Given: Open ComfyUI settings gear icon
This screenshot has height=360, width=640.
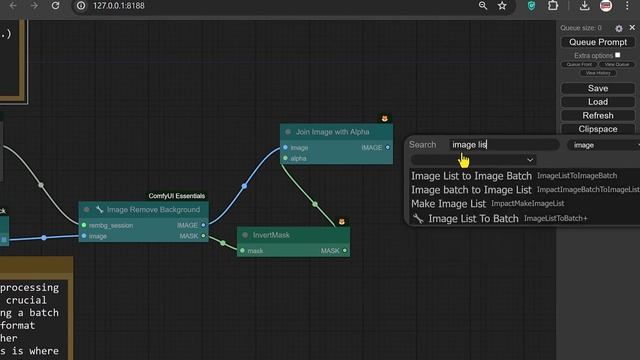Looking at the screenshot, I should (619, 28).
